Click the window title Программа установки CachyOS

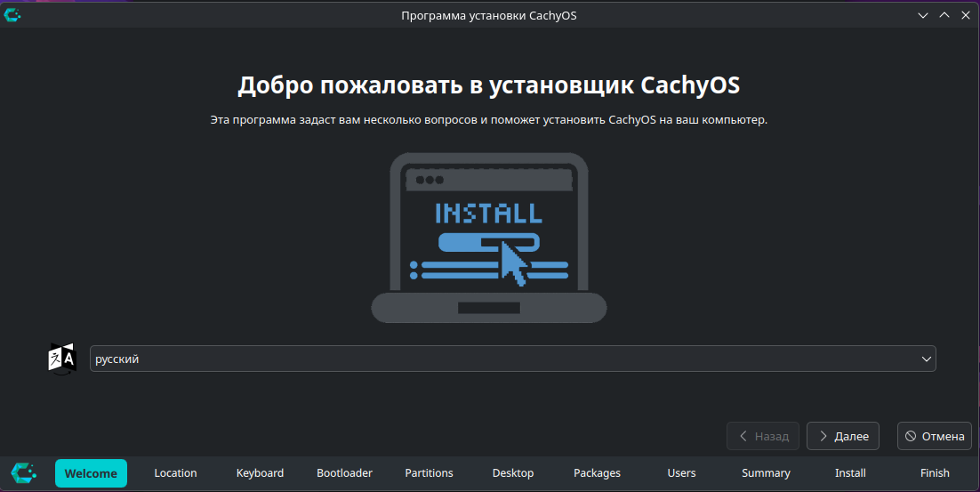[x=489, y=16]
